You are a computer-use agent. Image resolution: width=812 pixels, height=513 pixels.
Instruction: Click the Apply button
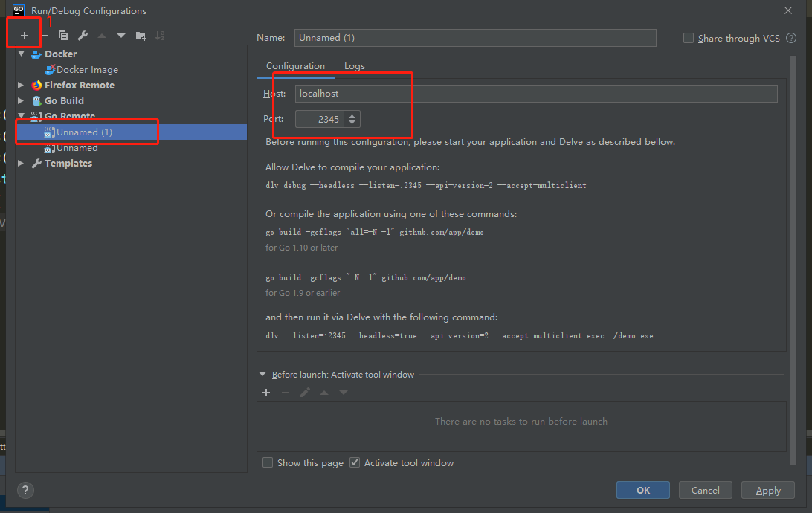[768, 490]
